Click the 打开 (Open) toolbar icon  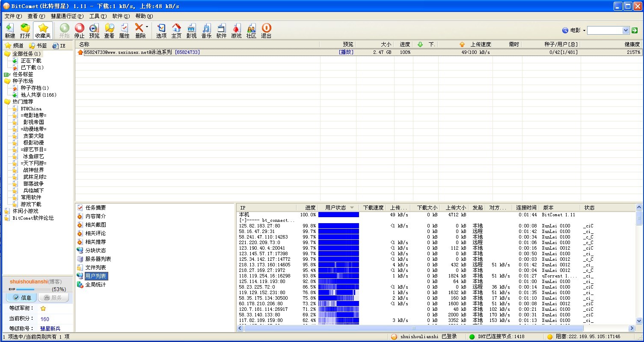(x=25, y=31)
